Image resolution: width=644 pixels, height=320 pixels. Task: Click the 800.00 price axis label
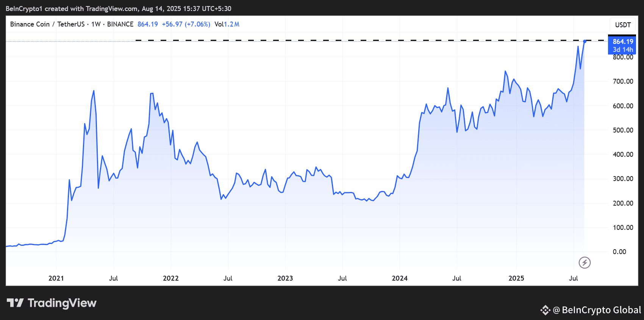coord(623,57)
